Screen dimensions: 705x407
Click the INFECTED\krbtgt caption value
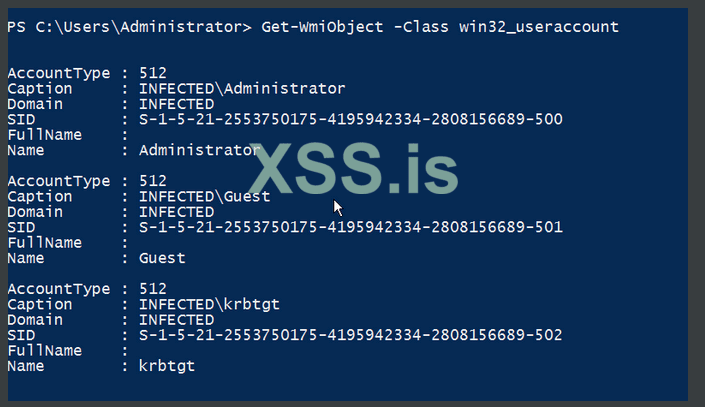coord(209,304)
